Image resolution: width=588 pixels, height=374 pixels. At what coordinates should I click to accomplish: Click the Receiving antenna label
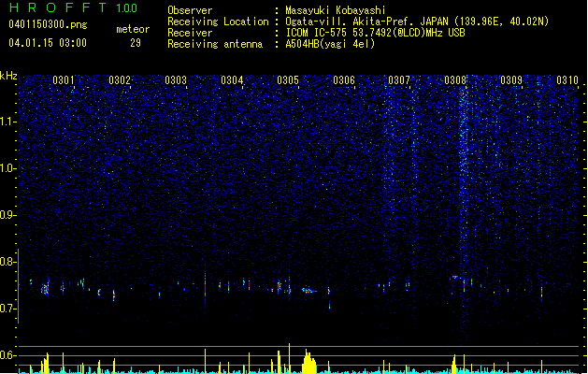tap(215, 44)
